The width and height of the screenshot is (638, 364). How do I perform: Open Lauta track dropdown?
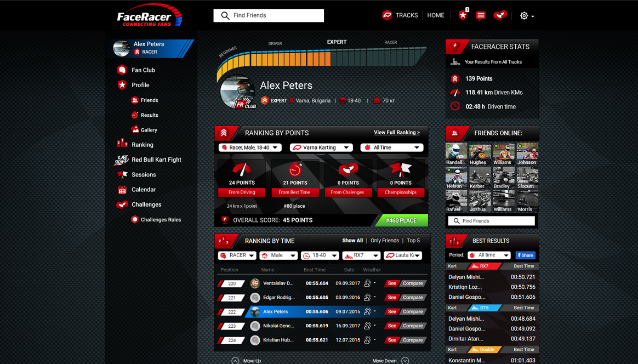(403, 255)
